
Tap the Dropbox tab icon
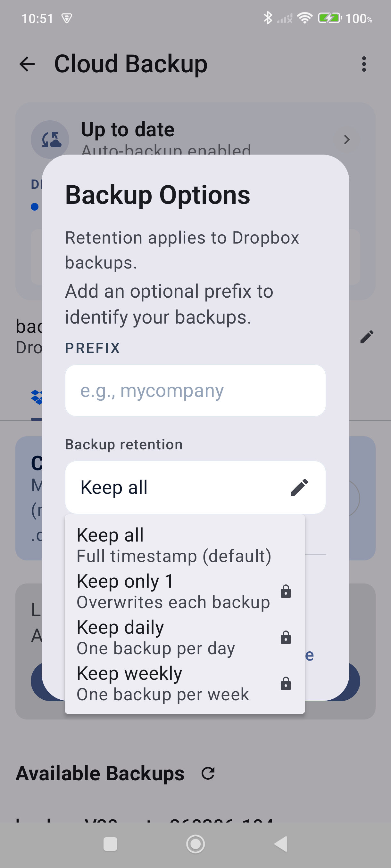pyautogui.click(x=37, y=398)
